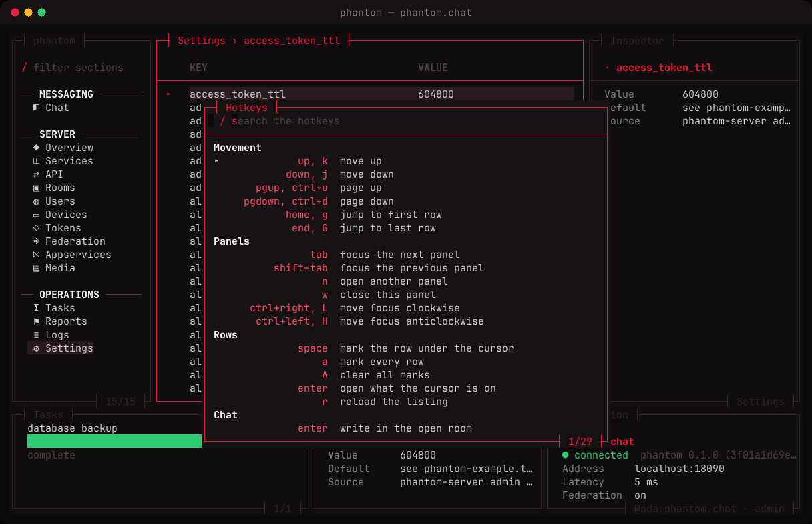Select the Tasks hourglass icon

[x=36, y=308]
